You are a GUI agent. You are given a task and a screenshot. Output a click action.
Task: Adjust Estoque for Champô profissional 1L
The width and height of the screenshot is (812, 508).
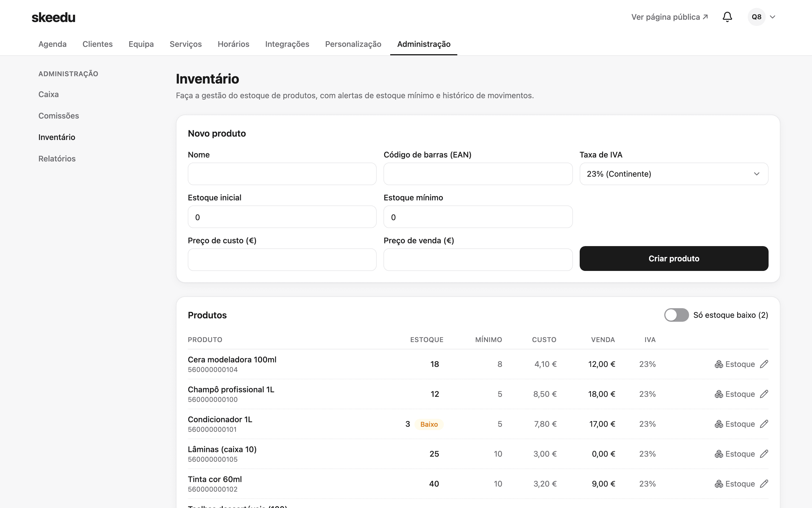[x=734, y=394]
